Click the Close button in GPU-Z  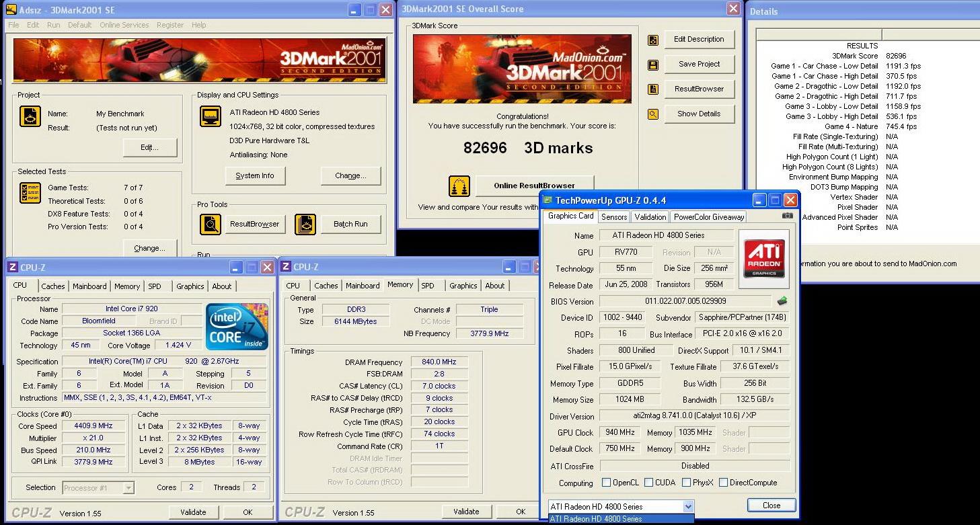[x=771, y=506]
